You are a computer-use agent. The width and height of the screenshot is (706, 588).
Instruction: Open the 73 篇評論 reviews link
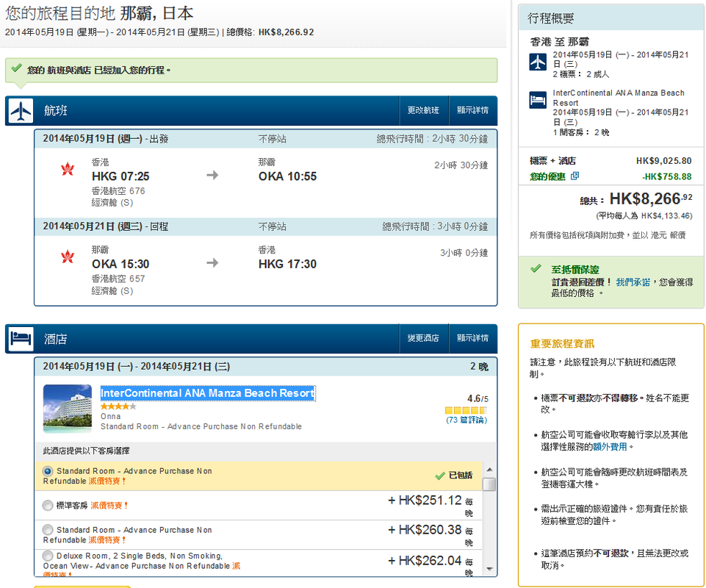pos(467,420)
